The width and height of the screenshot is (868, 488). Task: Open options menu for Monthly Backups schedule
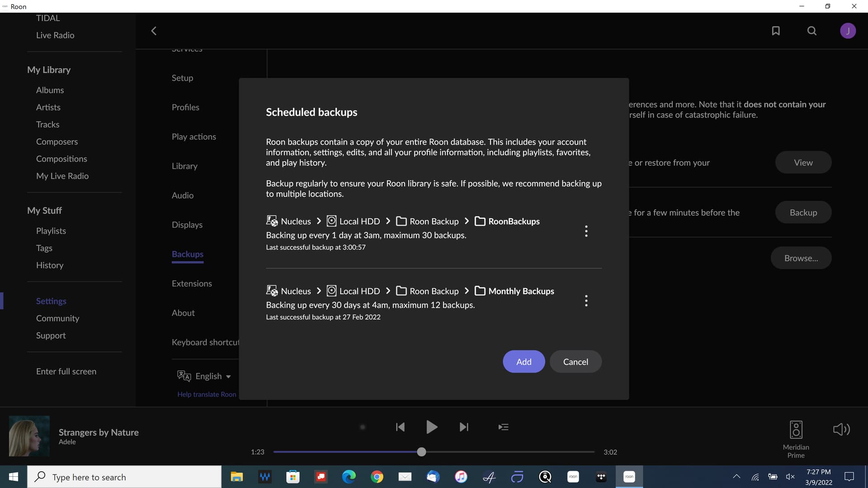(586, 301)
